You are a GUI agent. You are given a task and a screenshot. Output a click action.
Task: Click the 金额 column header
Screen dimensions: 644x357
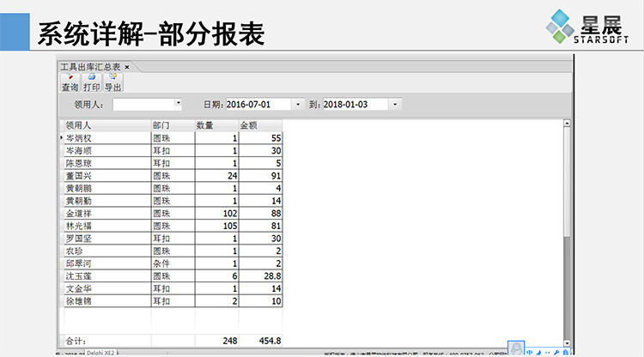click(x=259, y=125)
